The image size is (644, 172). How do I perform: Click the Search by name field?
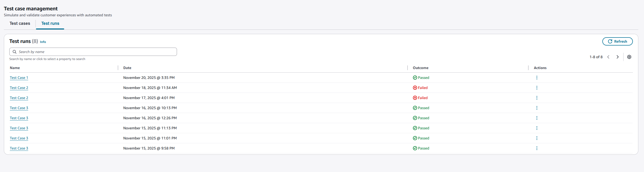coord(93,52)
